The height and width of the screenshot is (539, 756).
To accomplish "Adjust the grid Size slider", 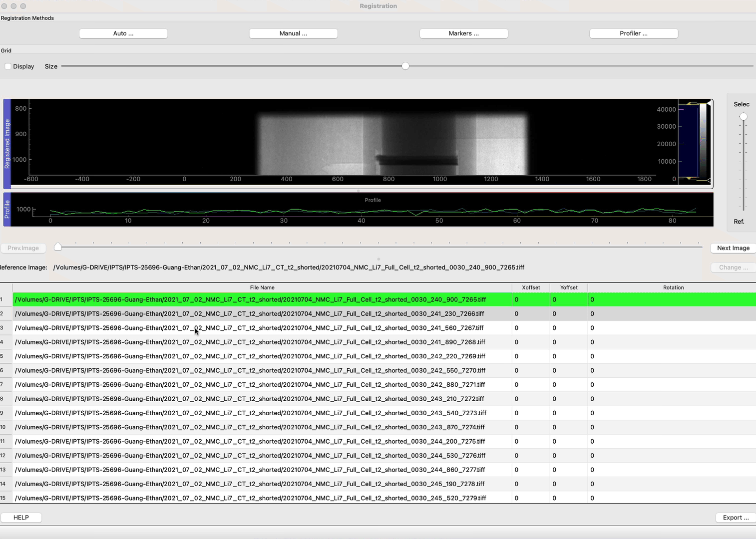I will [x=405, y=65].
